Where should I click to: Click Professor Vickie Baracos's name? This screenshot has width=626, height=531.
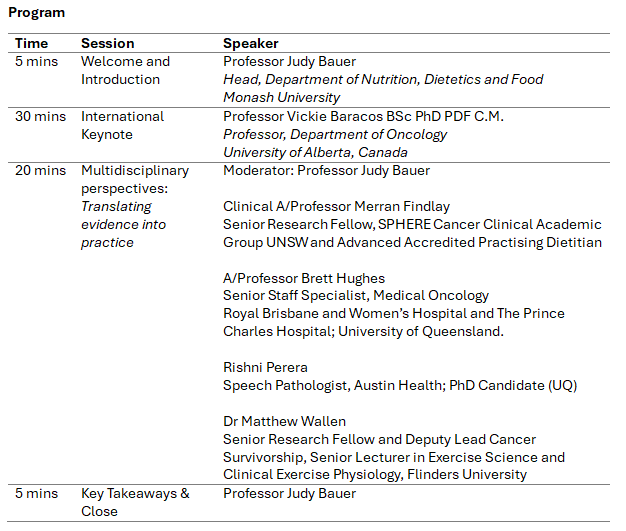363,116
